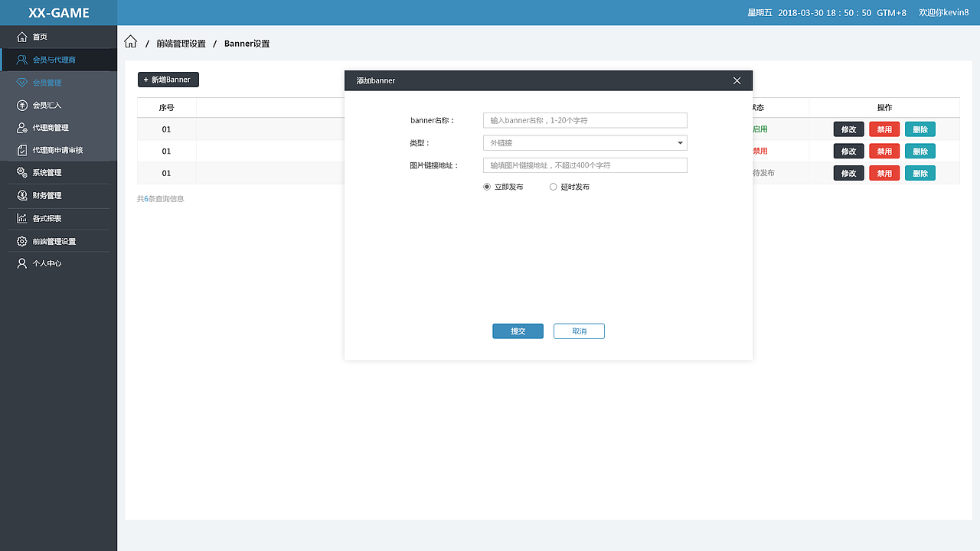The image size is (980, 551).
Task: Open 个人中心 menu item
Action: point(58,263)
